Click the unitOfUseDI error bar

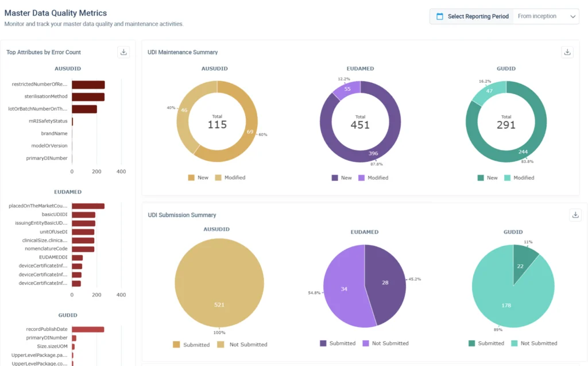[83, 232]
